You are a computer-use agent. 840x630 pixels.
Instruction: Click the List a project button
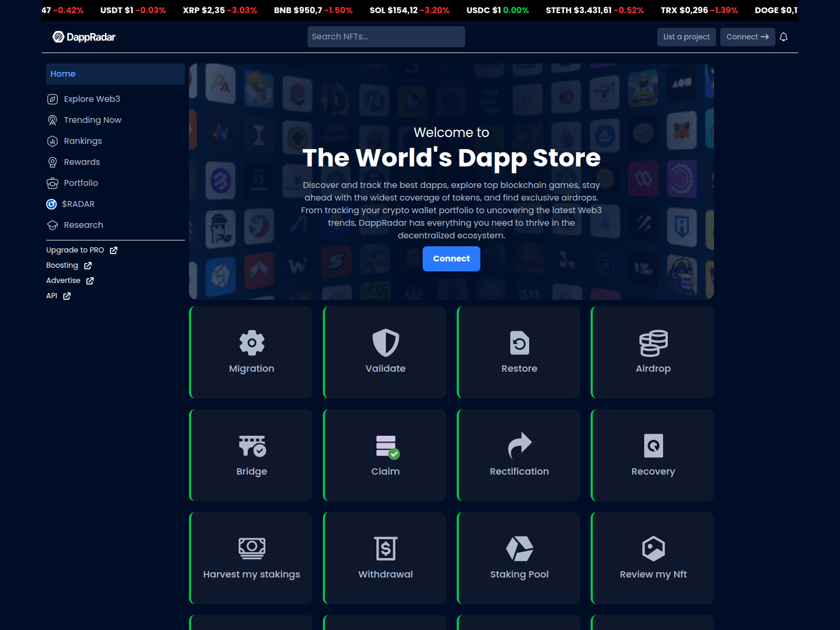pos(687,37)
